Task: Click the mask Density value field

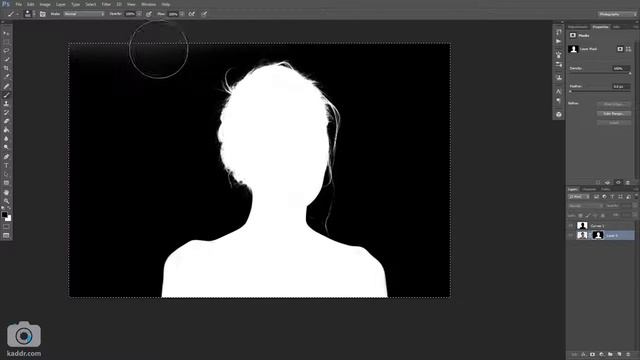Action: click(x=620, y=68)
